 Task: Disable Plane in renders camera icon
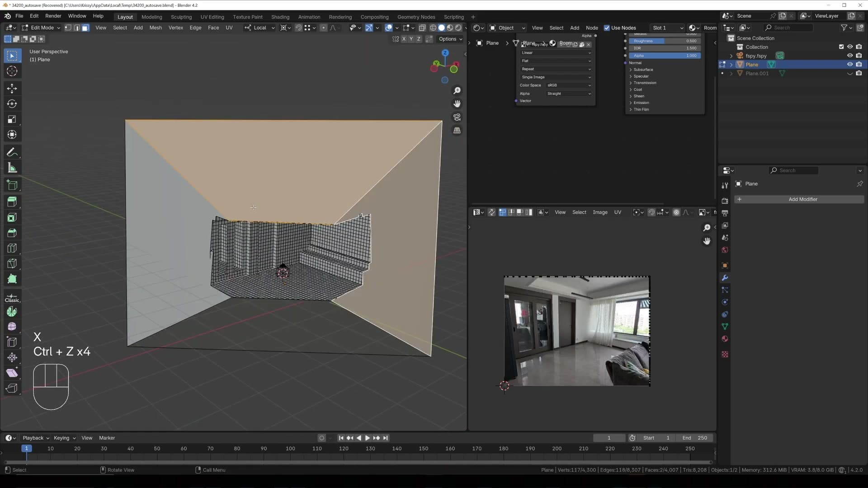(x=859, y=65)
